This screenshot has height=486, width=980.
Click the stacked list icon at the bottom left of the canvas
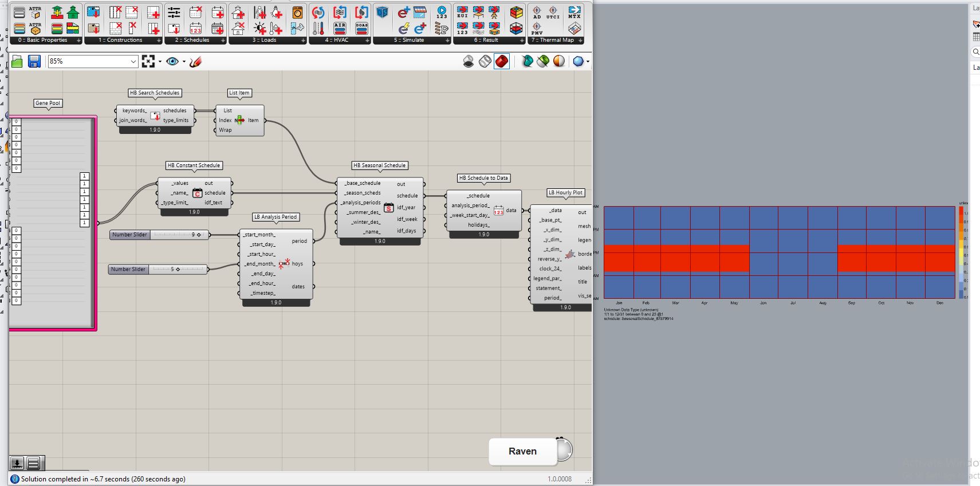tap(34, 463)
